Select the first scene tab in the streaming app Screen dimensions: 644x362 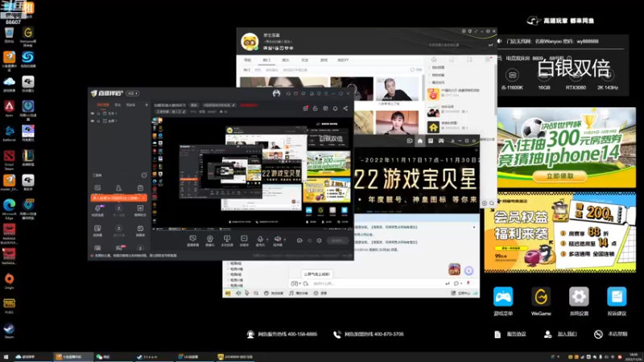pyautogui.click(x=103, y=105)
